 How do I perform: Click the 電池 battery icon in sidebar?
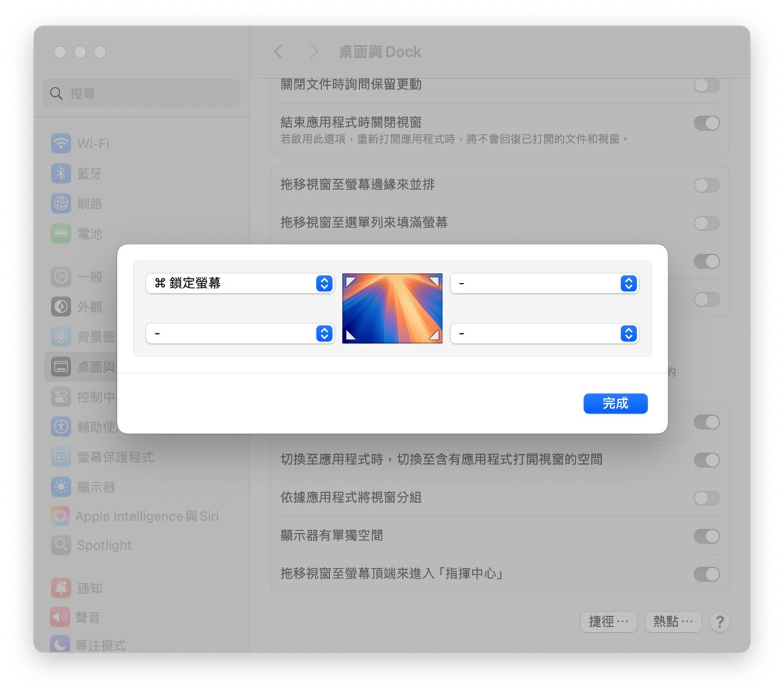coord(61,233)
